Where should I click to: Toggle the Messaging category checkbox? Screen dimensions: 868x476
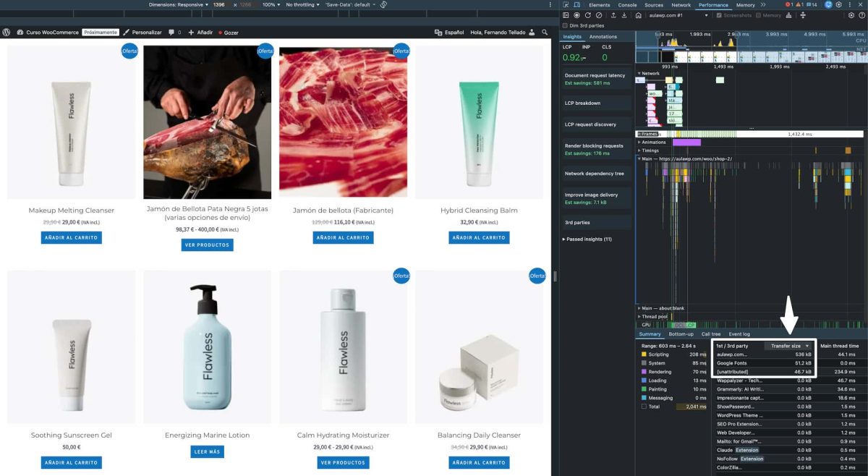click(644, 398)
